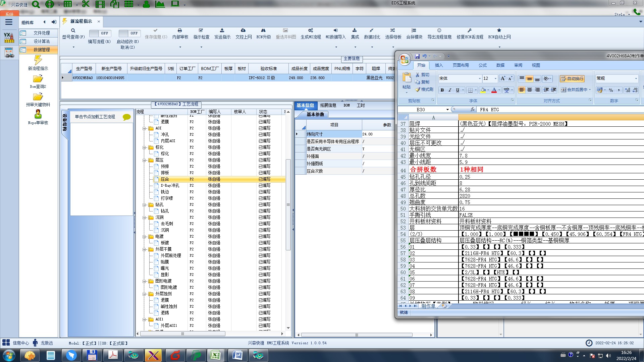The height and width of the screenshot is (362, 644).
Task: Click the 发送指示 toolbar icon
Action: (222, 31)
